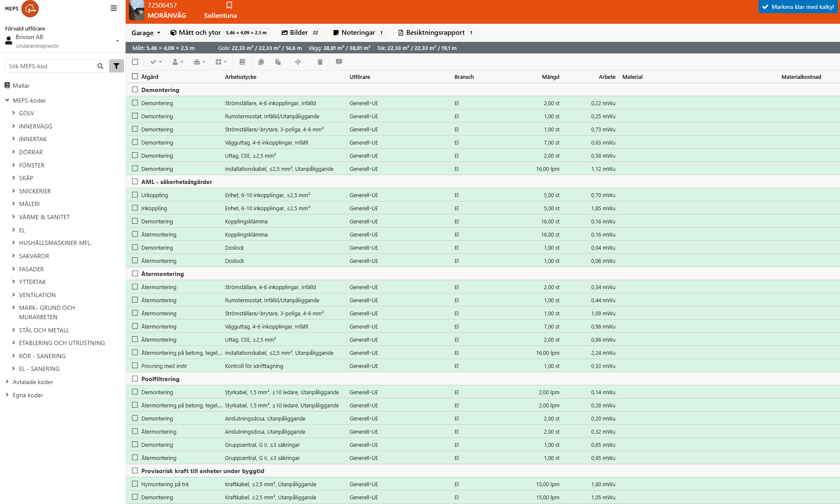Open the person assign dropdown in toolbar

(178, 62)
